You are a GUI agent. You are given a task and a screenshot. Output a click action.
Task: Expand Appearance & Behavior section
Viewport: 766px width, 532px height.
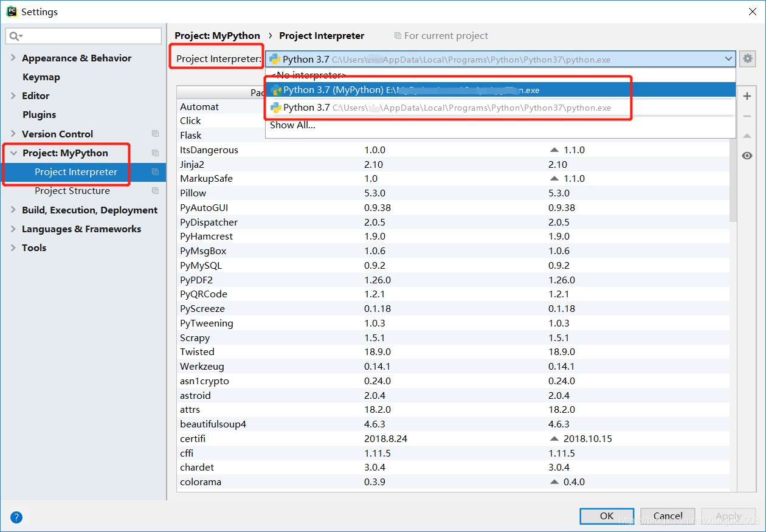[x=13, y=58]
